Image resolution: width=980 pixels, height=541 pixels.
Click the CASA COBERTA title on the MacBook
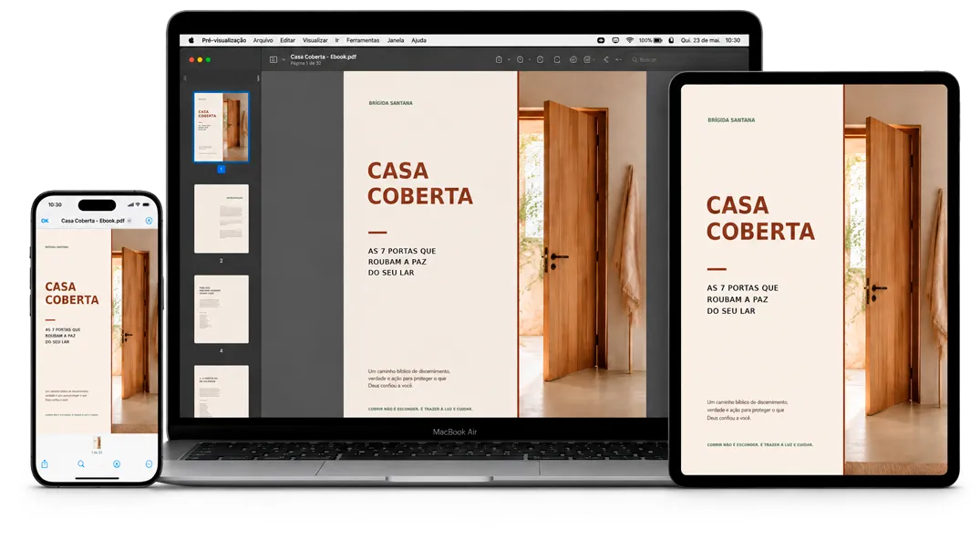pos(419,183)
